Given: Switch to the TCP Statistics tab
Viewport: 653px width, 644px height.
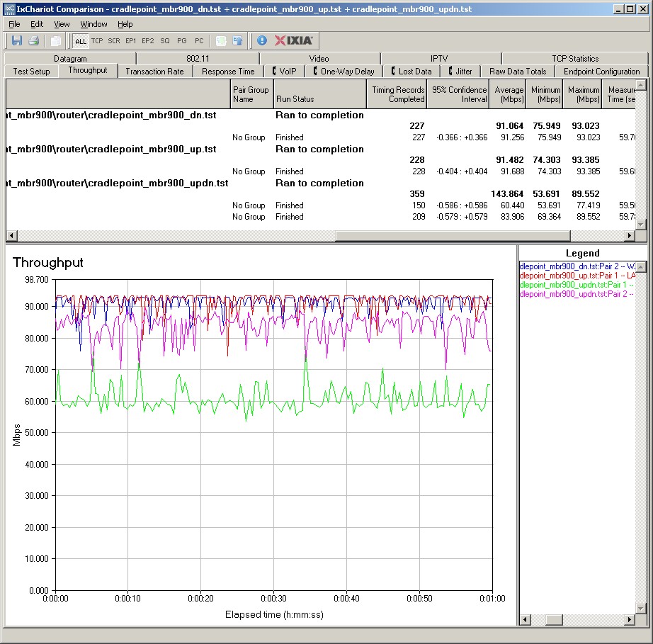Looking at the screenshot, I should [575, 59].
